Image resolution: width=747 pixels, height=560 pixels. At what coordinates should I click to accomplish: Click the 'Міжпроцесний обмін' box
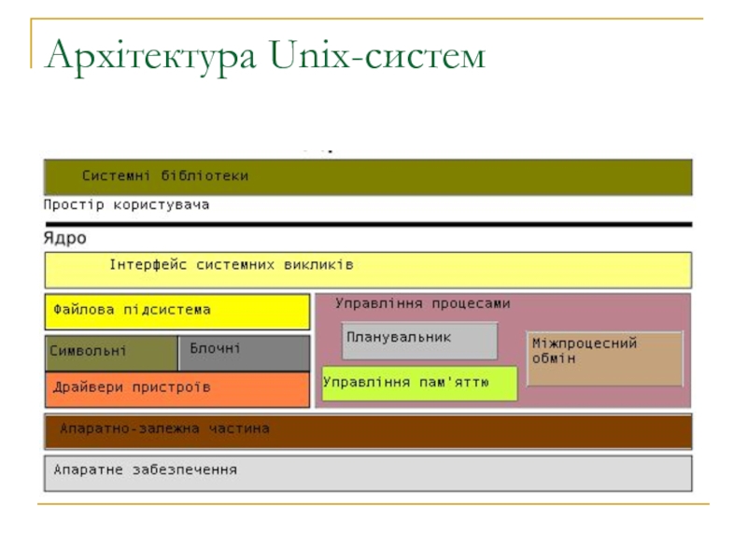coord(604,358)
